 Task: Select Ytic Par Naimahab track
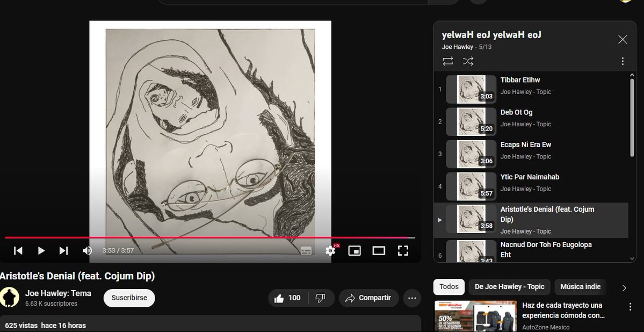[x=531, y=186]
